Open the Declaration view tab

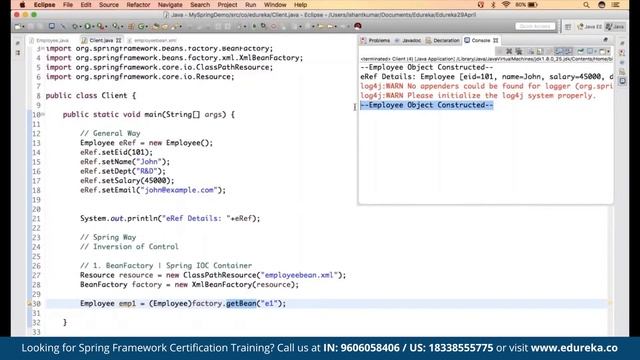click(x=442, y=40)
